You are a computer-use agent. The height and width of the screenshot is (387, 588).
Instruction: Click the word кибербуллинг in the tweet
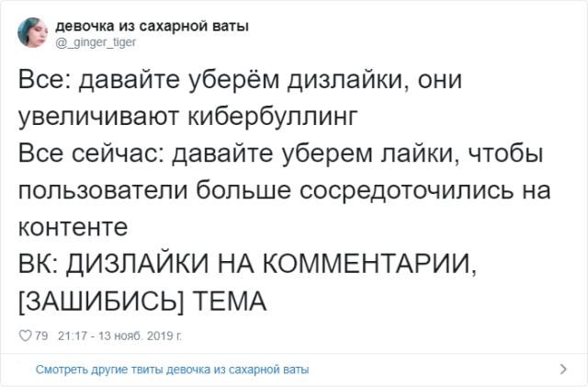tap(273, 117)
